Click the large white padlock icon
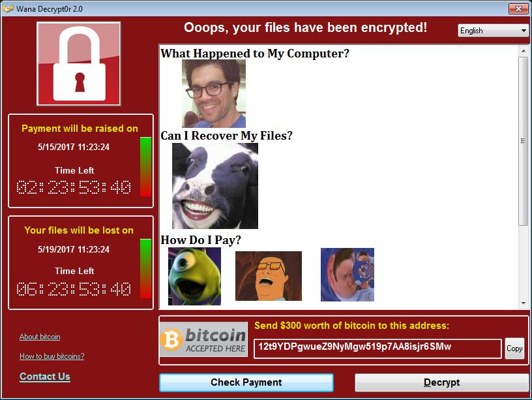Viewport: 532px width, 400px height. pyautogui.click(x=79, y=64)
